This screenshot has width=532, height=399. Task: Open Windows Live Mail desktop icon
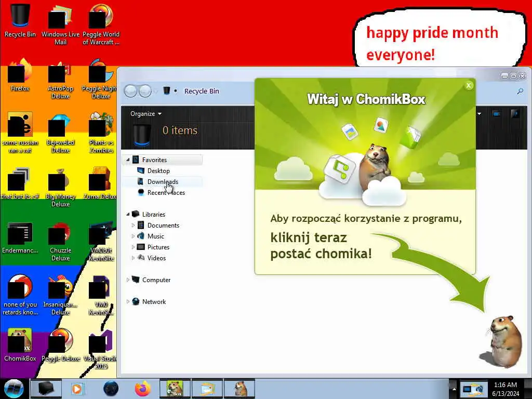coord(60,24)
